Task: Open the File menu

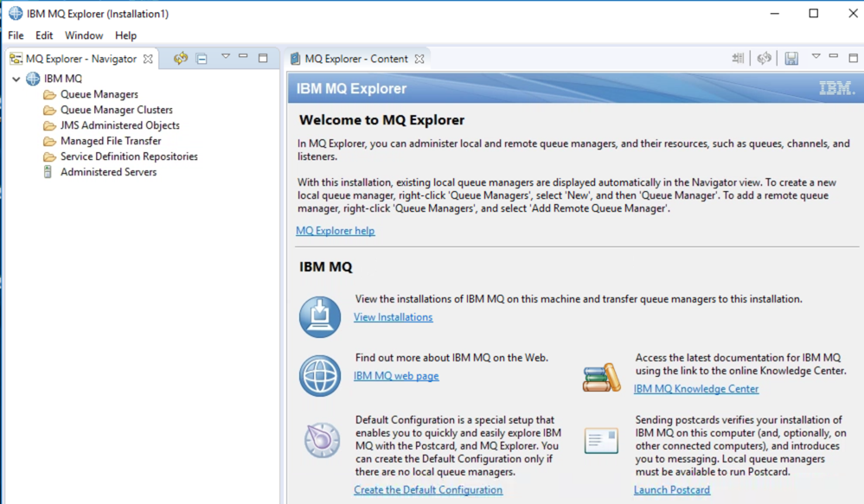Action: pyautogui.click(x=16, y=35)
